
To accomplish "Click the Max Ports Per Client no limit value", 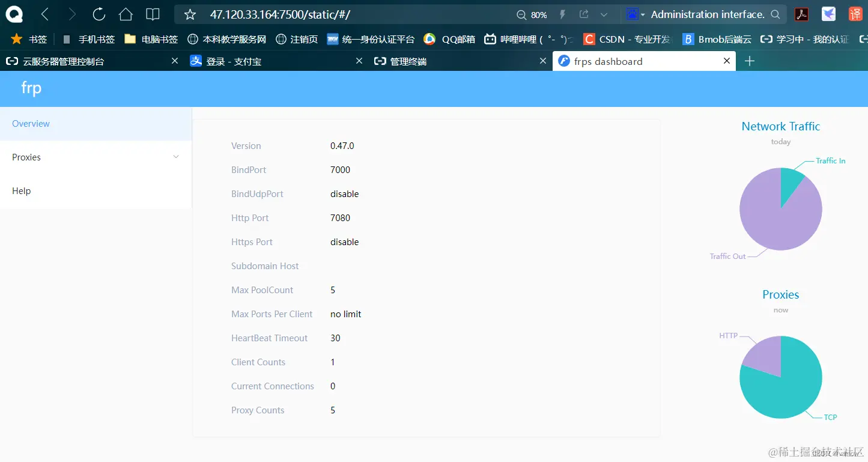I will coord(346,314).
